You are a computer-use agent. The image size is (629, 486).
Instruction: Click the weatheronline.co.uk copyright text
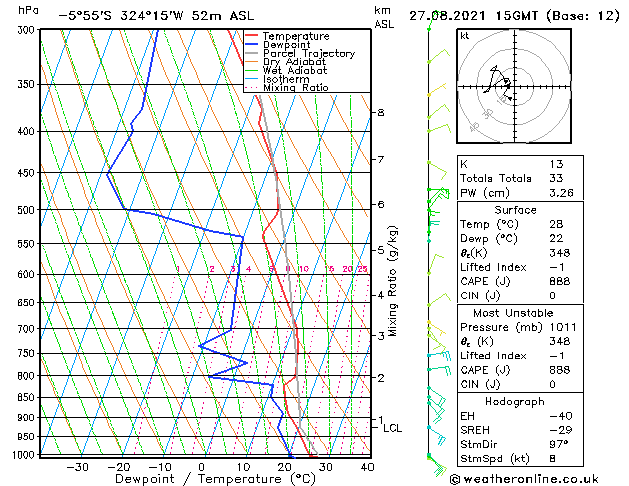524,479
